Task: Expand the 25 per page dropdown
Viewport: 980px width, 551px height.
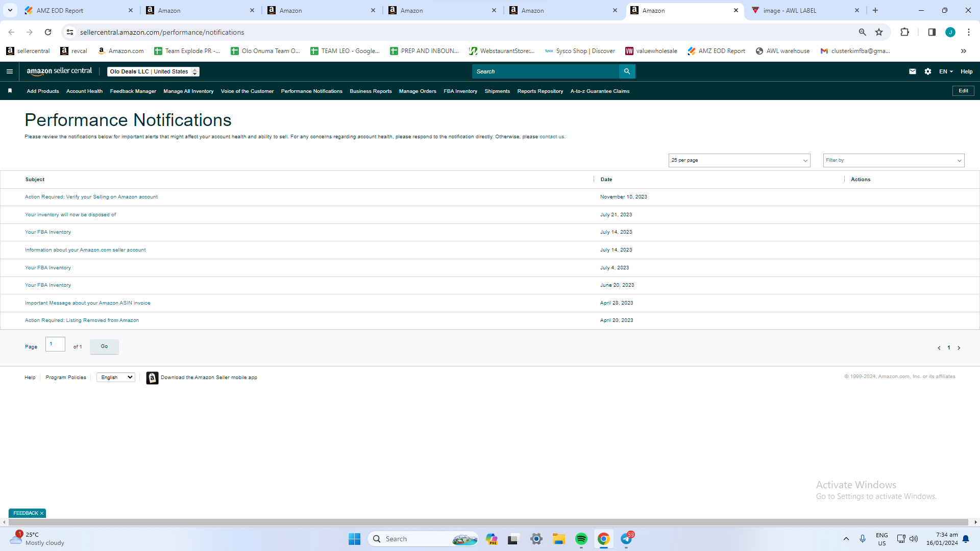Action: (739, 160)
